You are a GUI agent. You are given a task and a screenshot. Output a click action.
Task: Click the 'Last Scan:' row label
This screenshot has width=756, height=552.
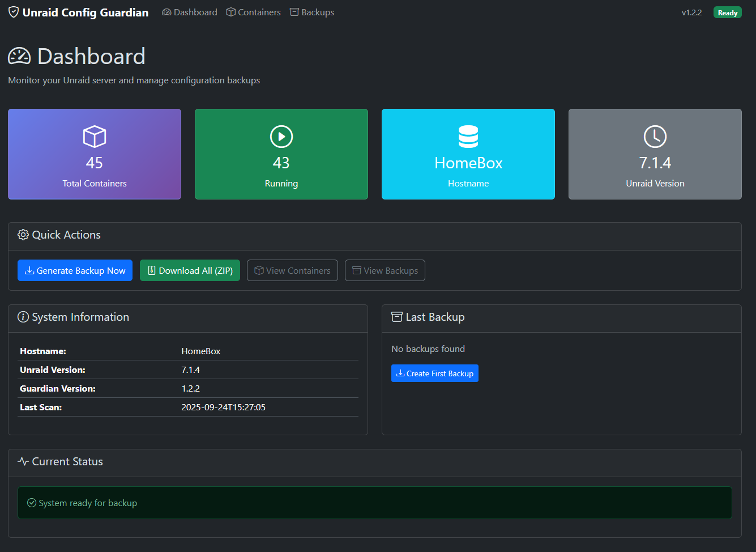(x=41, y=407)
